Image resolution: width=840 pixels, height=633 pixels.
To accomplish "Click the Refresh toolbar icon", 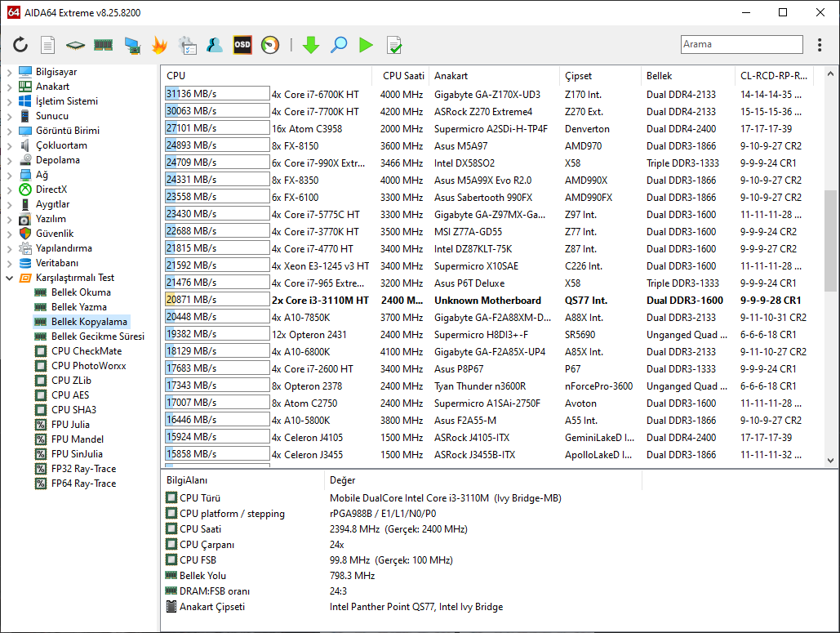I will [20, 45].
